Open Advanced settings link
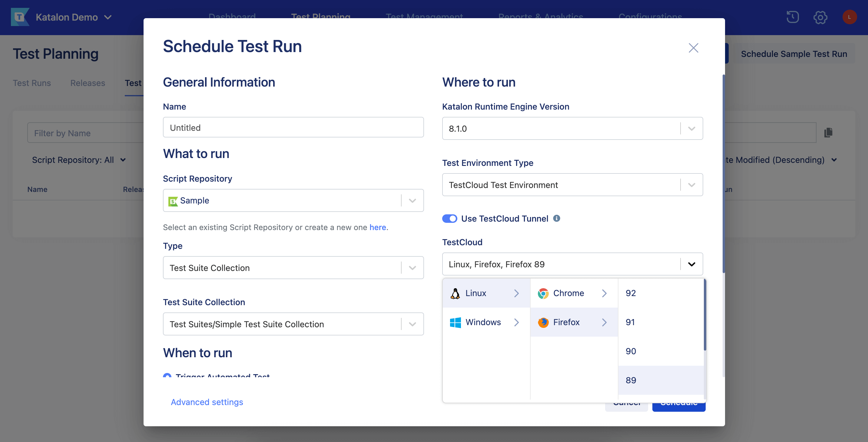Image resolution: width=868 pixels, height=442 pixels. pos(207,402)
